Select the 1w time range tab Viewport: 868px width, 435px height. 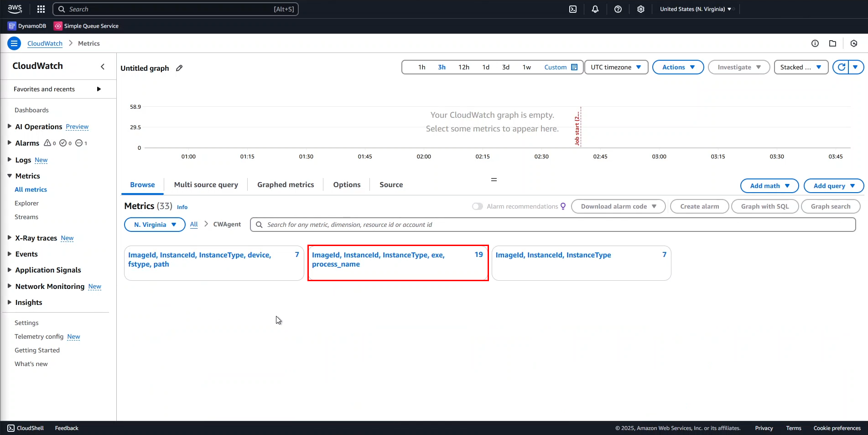coord(526,67)
